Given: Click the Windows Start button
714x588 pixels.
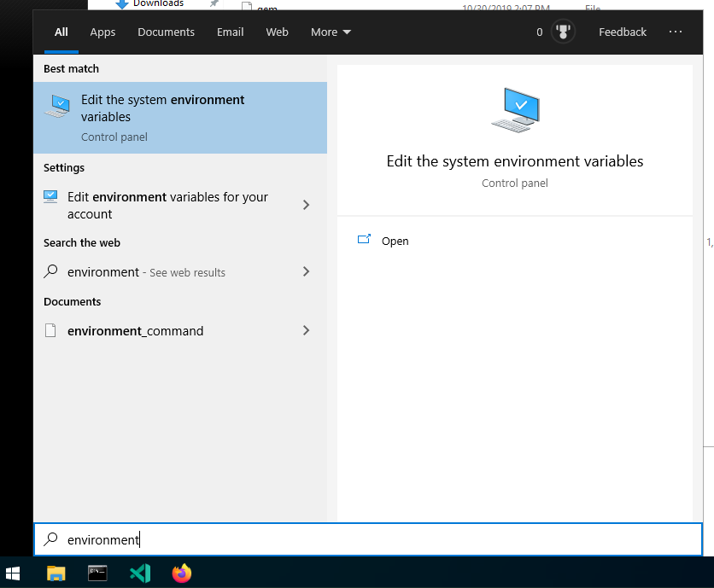Looking at the screenshot, I should point(13,573).
